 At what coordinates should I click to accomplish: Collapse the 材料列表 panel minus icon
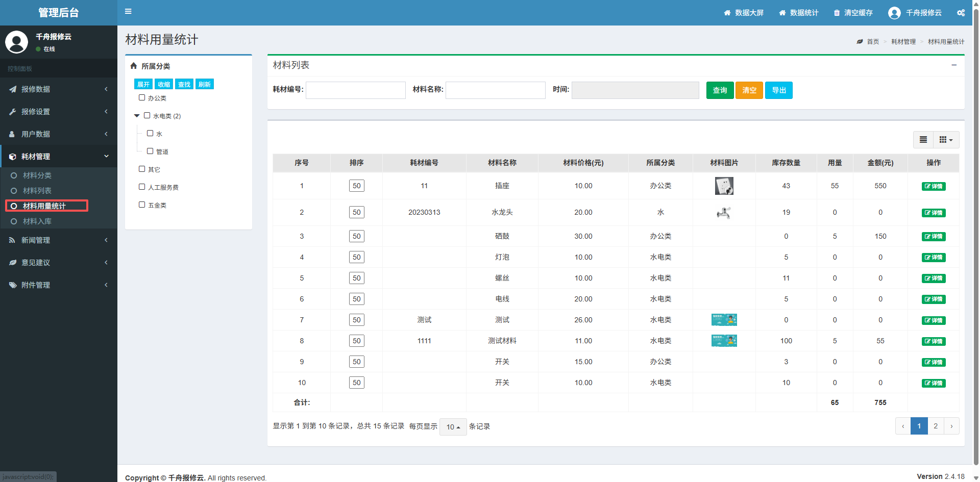[x=954, y=65]
